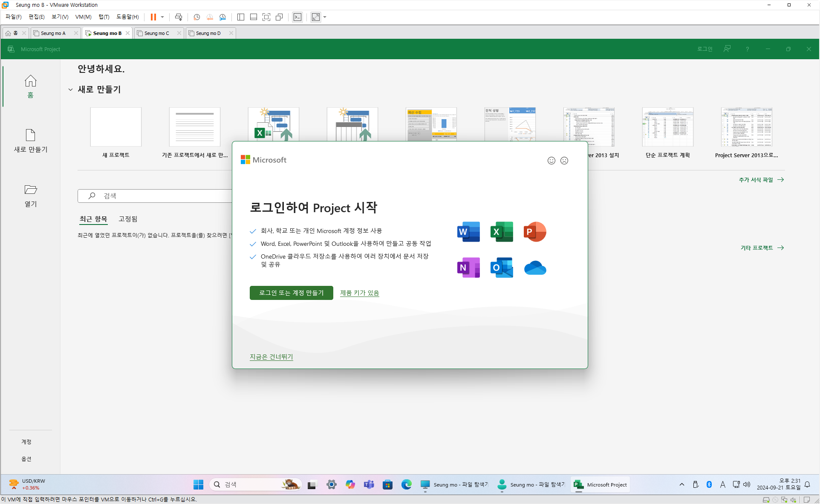This screenshot has width=820, height=504.
Task: Click the 제품 키가 있음 link
Action: [359, 293]
